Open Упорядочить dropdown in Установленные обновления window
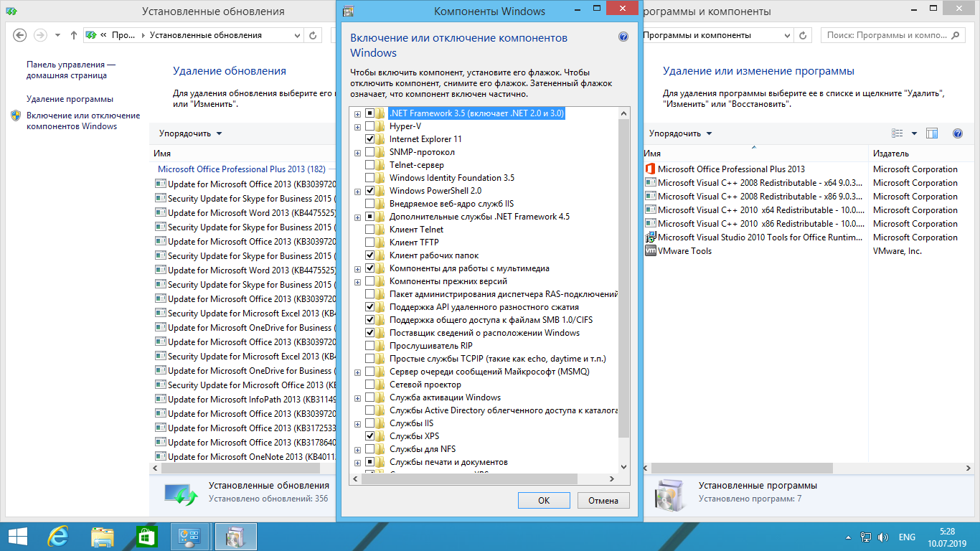The image size is (980, 551). pyautogui.click(x=190, y=133)
